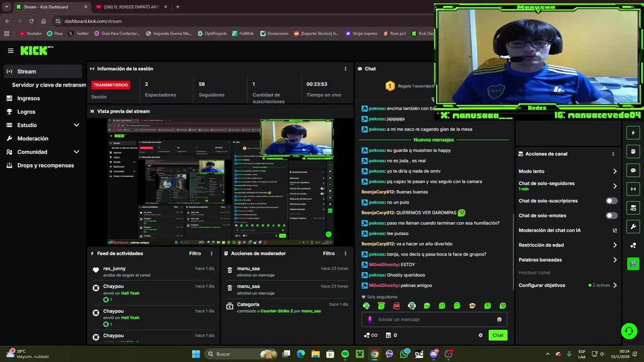Click the browser address bar
Viewport: 644px width, 362px height.
(x=242, y=21)
